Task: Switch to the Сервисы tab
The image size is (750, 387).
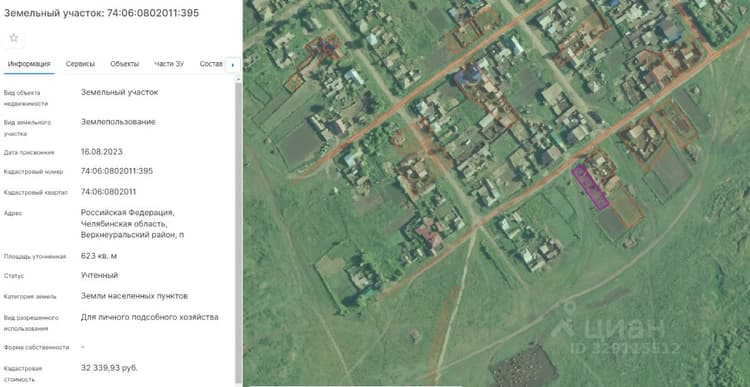Action: 80,64
